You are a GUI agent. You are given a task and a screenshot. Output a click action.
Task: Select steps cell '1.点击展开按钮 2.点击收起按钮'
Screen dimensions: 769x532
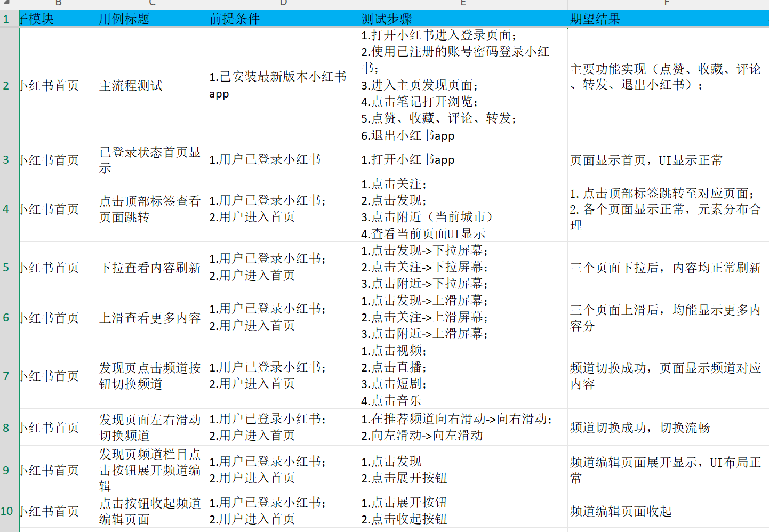(463, 511)
